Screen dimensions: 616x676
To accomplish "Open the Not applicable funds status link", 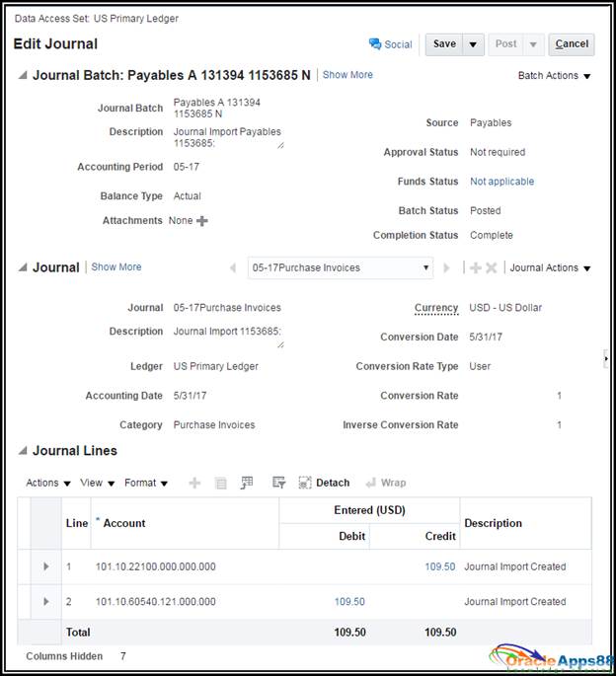I will tap(502, 182).
